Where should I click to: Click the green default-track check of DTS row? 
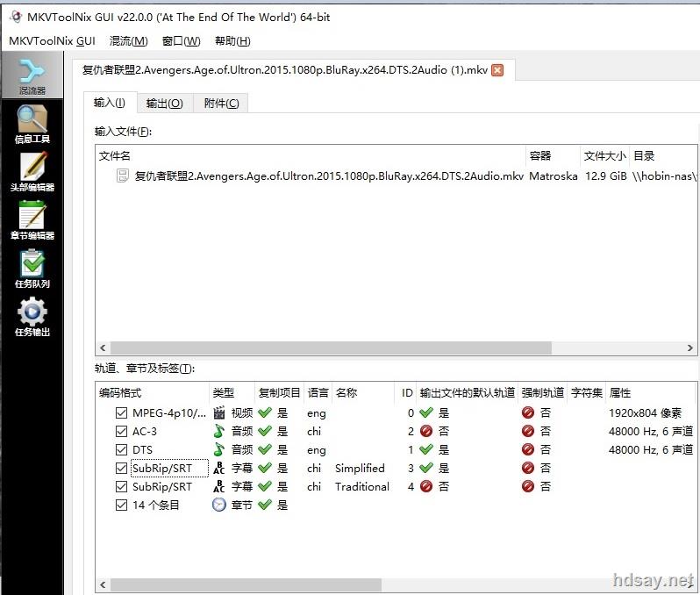click(426, 449)
